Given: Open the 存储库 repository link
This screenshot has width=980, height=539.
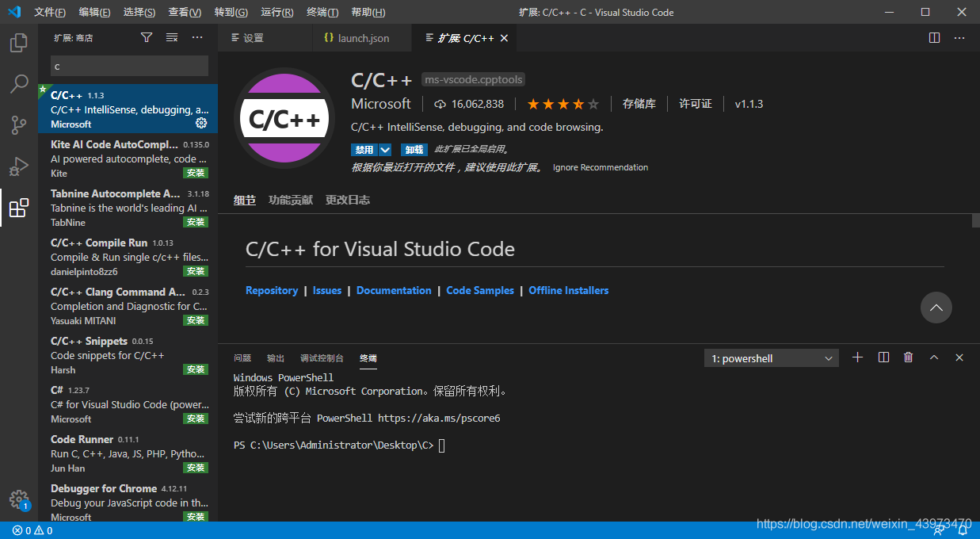Looking at the screenshot, I should pos(639,104).
